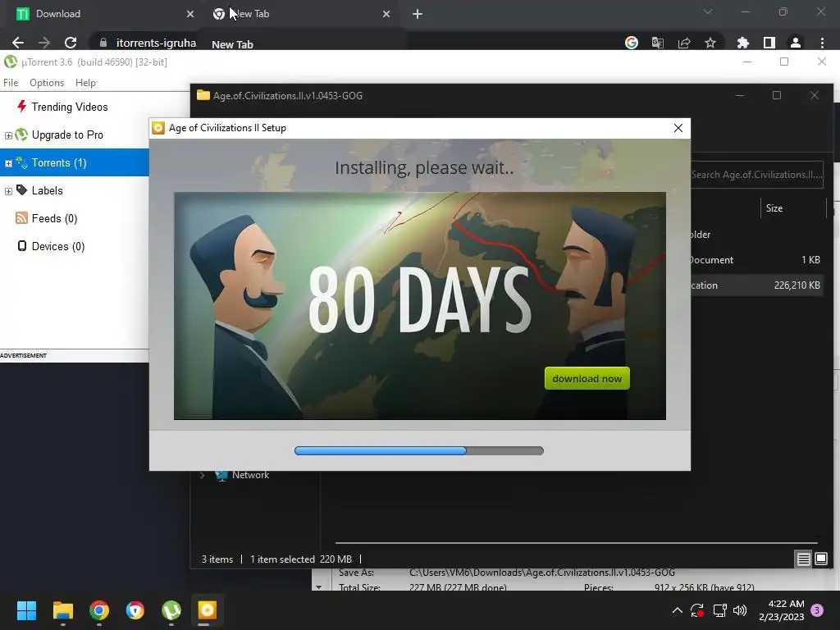Click the translate page icon
The height and width of the screenshot is (630, 840).
pos(658,43)
